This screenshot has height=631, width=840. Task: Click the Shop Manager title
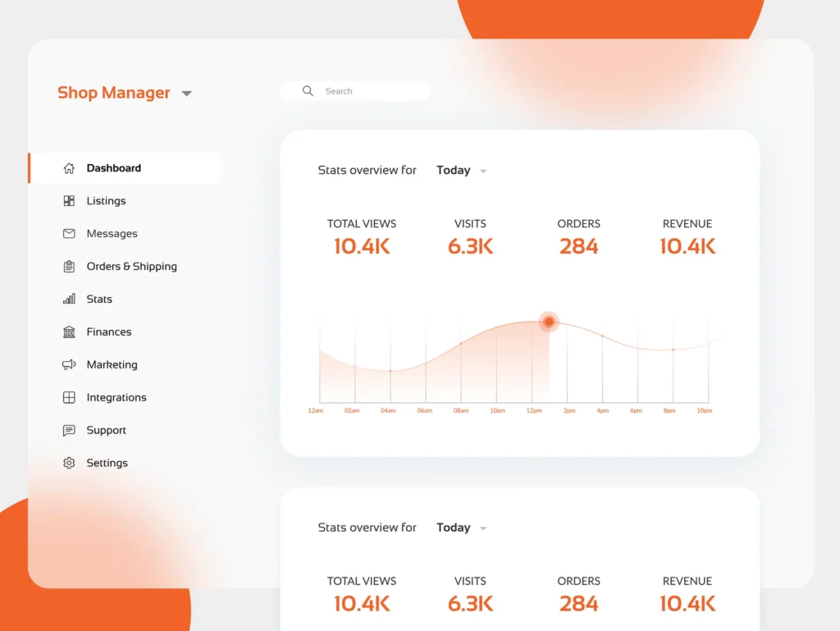(113, 93)
